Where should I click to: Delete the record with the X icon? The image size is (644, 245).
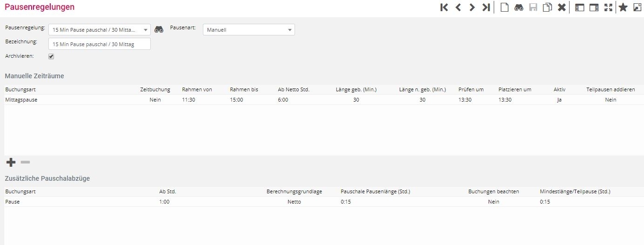(562, 7)
